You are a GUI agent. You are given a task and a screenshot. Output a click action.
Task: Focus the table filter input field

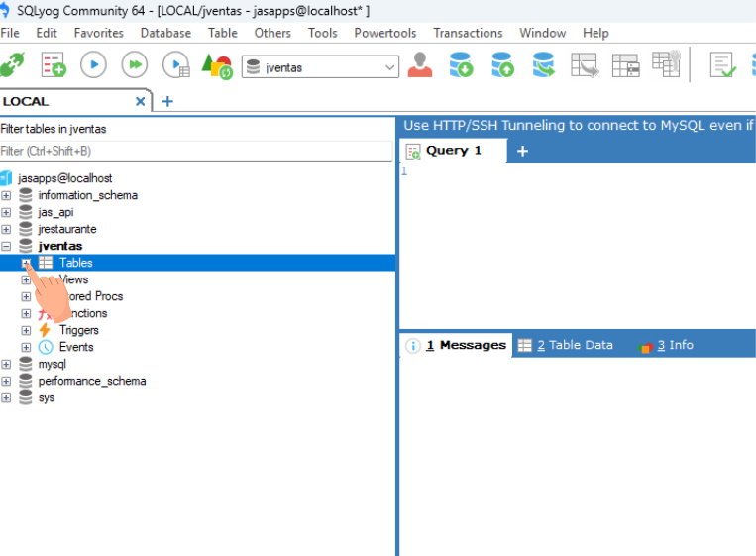pos(196,151)
